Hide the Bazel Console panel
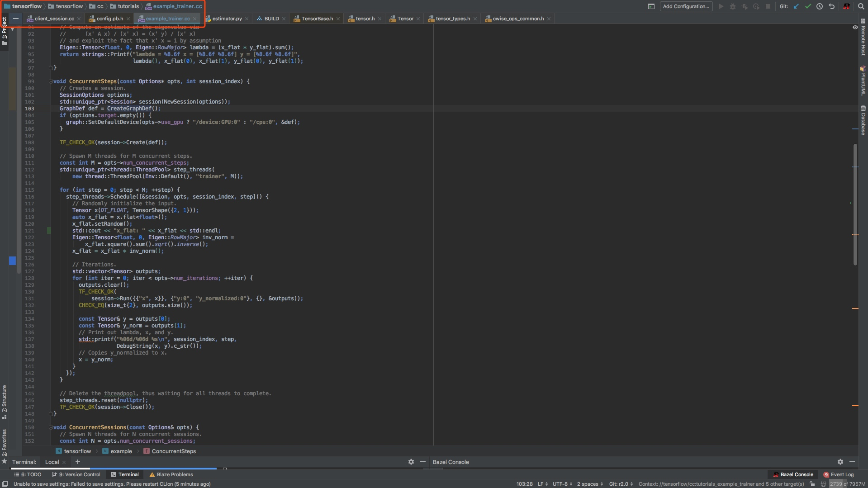This screenshot has width=868, height=488. pyautogui.click(x=852, y=462)
